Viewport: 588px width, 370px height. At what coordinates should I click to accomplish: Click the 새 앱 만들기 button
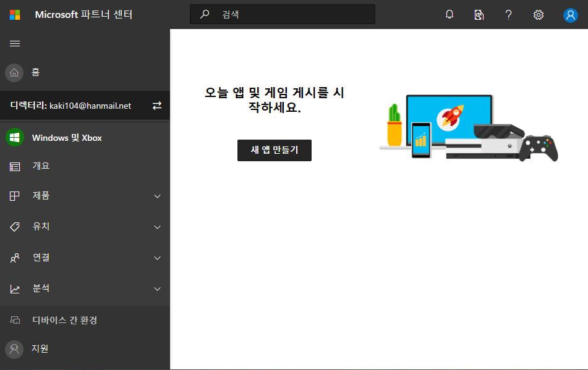pyautogui.click(x=275, y=150)
